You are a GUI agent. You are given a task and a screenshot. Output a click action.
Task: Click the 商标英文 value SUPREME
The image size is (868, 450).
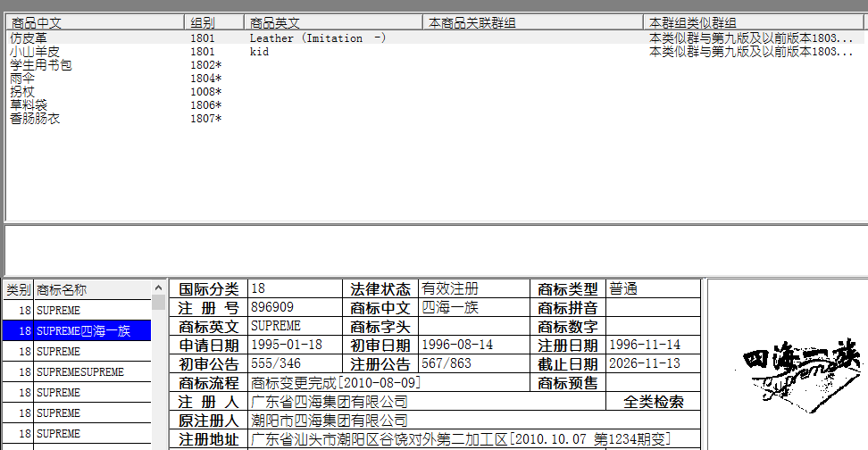(x=295, y=326)
